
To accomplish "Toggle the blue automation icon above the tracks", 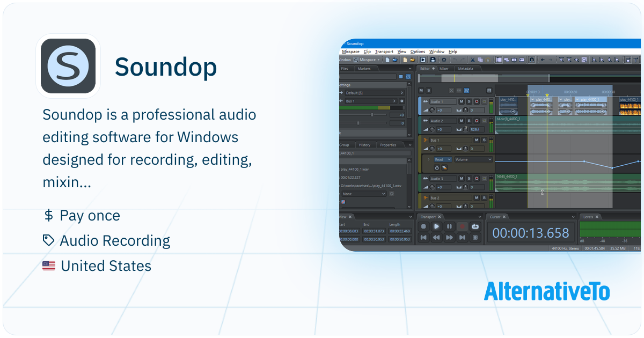I will pyautogui.click(x=466, y=91).
